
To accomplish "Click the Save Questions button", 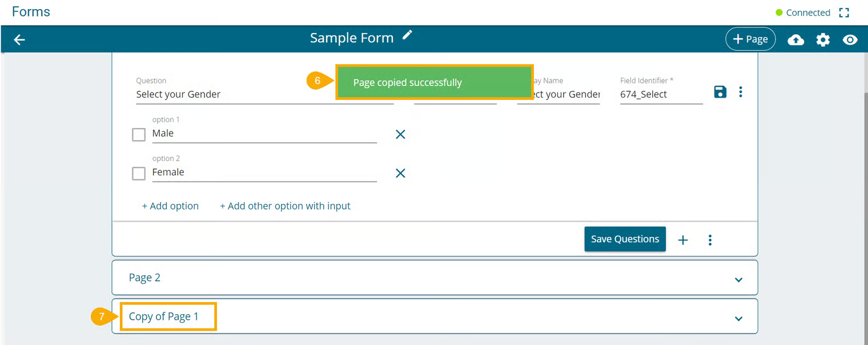I will [625, 239].
